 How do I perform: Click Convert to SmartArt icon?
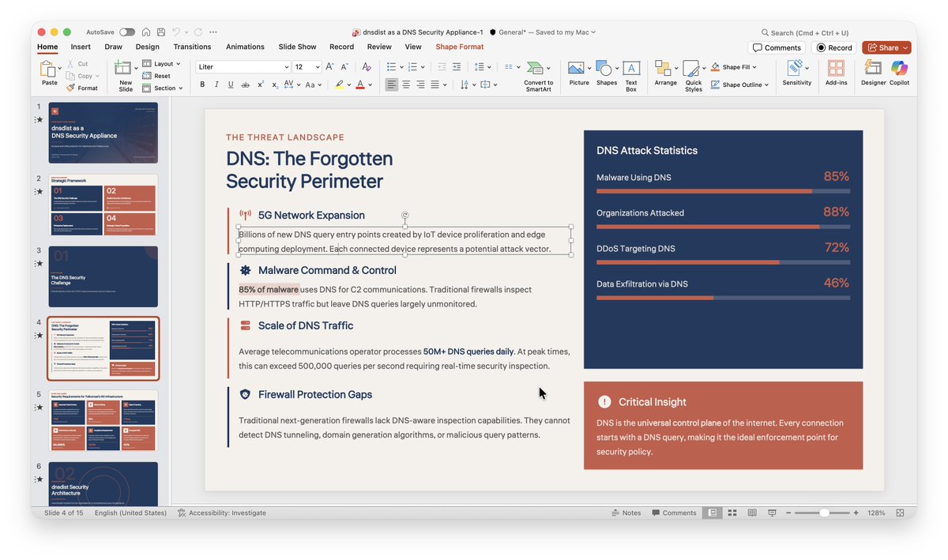(536, 68)
